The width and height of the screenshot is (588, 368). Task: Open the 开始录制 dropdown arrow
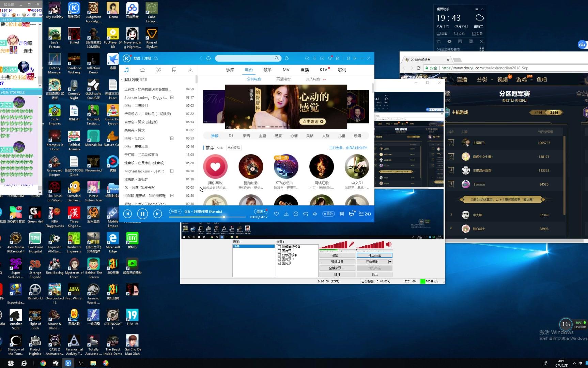click(x=390, y=262)
